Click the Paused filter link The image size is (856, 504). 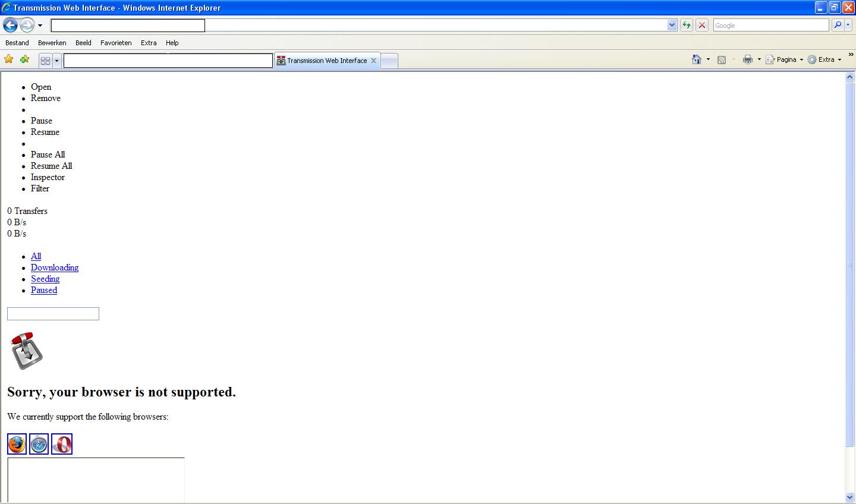tap(44, 290)
